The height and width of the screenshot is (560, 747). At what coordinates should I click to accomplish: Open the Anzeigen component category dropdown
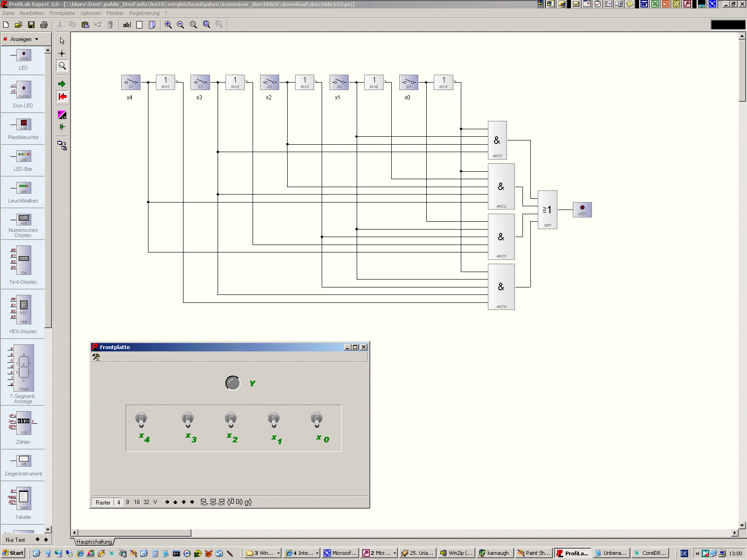click(25, 39)
